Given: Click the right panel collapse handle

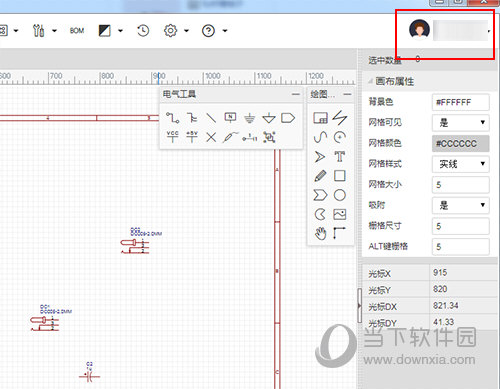Looking at the screenshot, I should pyautogui.click(x=360, y=305).
